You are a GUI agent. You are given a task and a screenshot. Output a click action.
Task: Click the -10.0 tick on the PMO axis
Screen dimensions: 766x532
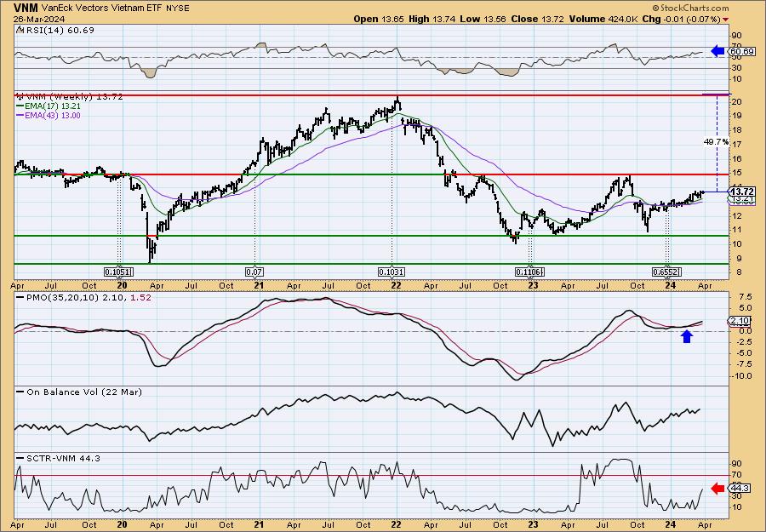tap(743, 376)
